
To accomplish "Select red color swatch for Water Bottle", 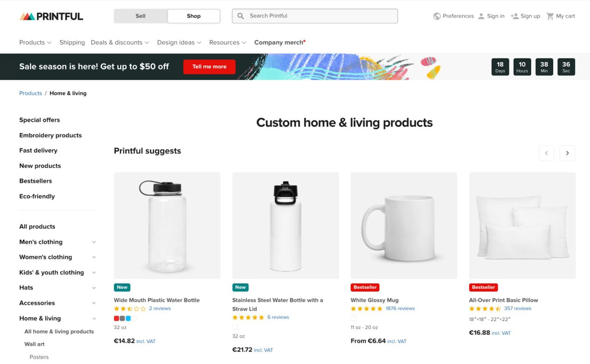I will click(117, 318).
